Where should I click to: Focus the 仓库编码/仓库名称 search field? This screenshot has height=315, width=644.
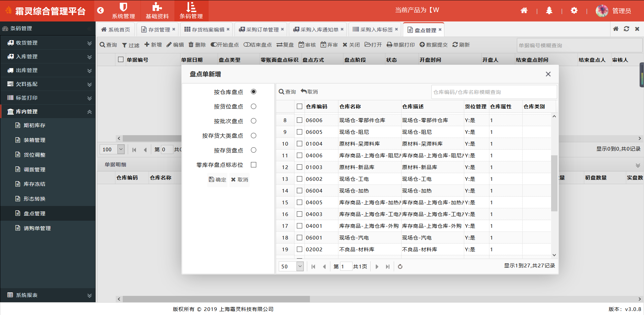493,92
